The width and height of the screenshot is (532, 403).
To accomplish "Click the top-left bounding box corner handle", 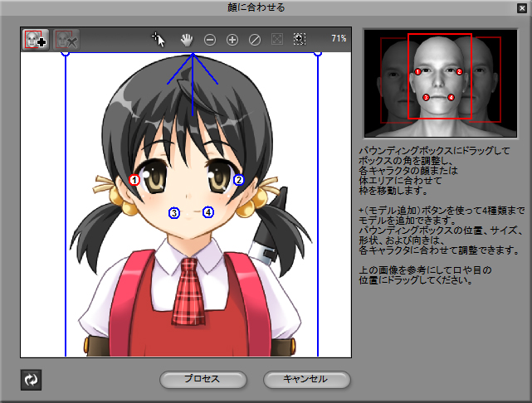I will click(66, 54).
